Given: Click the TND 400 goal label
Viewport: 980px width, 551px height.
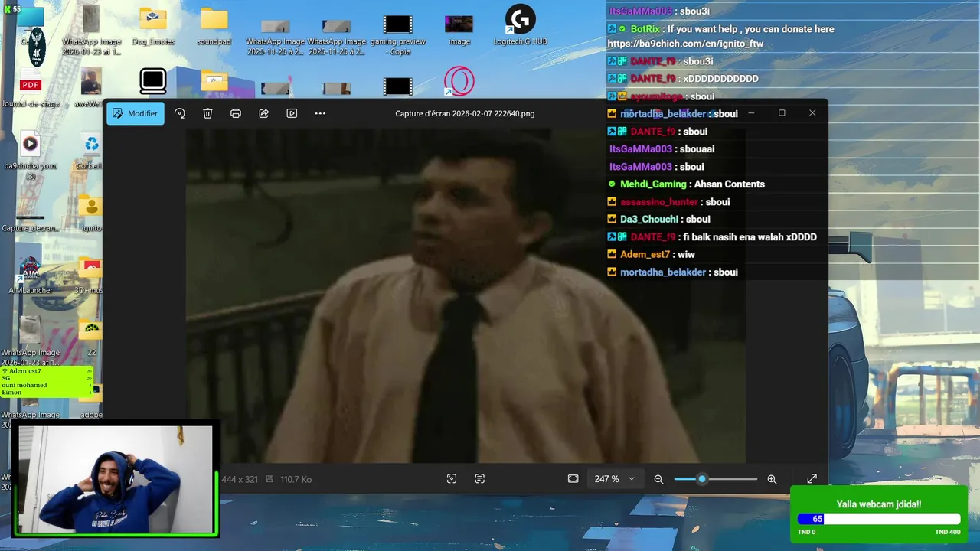Looking at the screenshot, I should pos(948,532).
